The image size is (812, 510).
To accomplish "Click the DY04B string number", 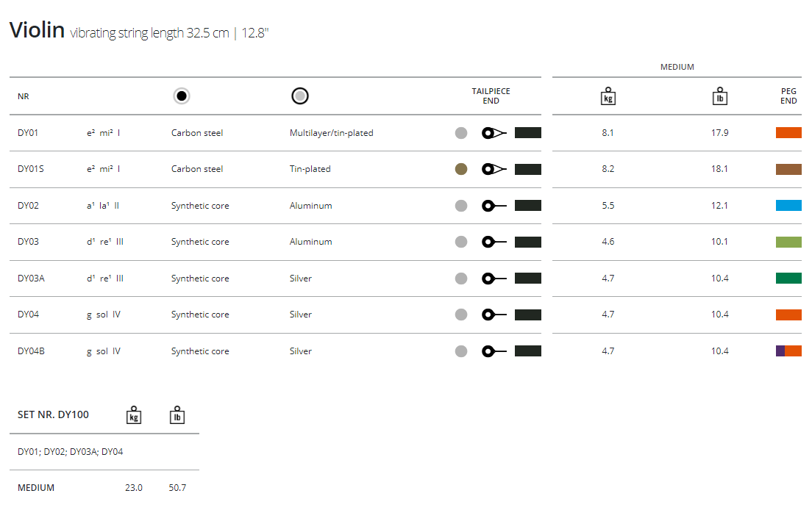I will pos(31,351).
